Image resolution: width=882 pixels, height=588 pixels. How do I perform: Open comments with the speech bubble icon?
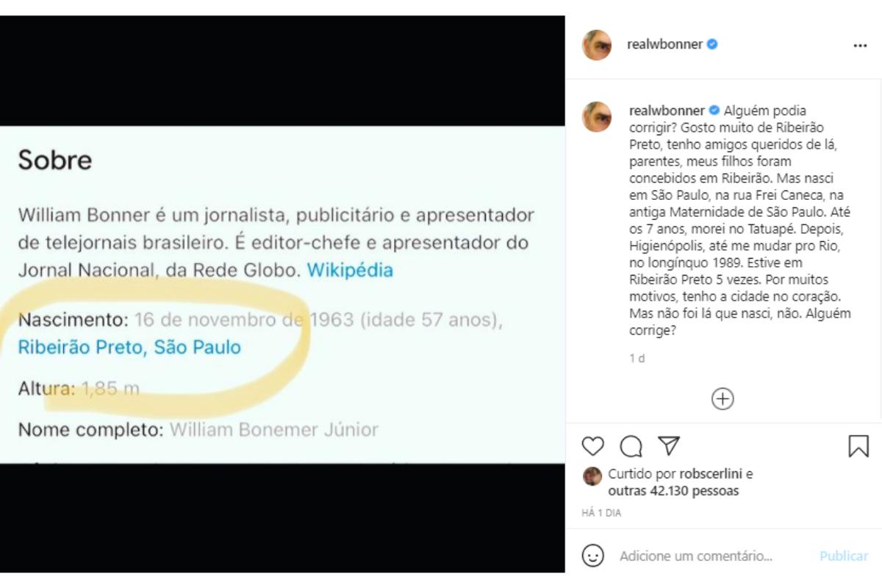(x=631, y=446)
